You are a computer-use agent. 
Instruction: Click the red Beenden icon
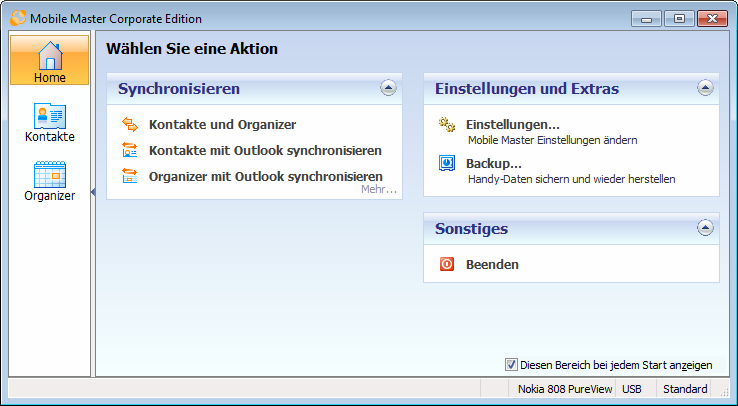pyautogui.click(x=447, y=265)
